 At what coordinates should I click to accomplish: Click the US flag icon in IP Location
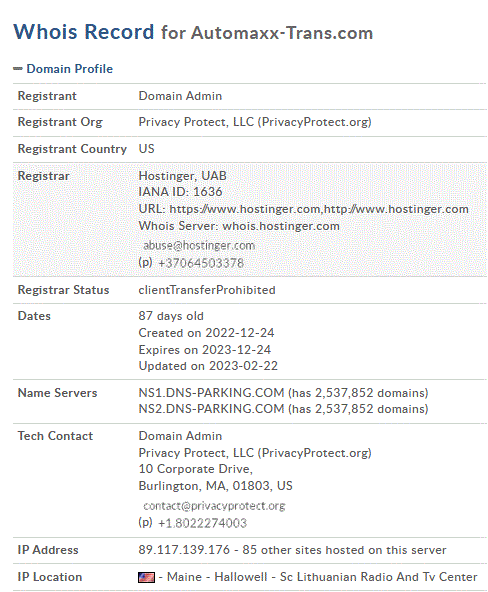pos(146,577)
